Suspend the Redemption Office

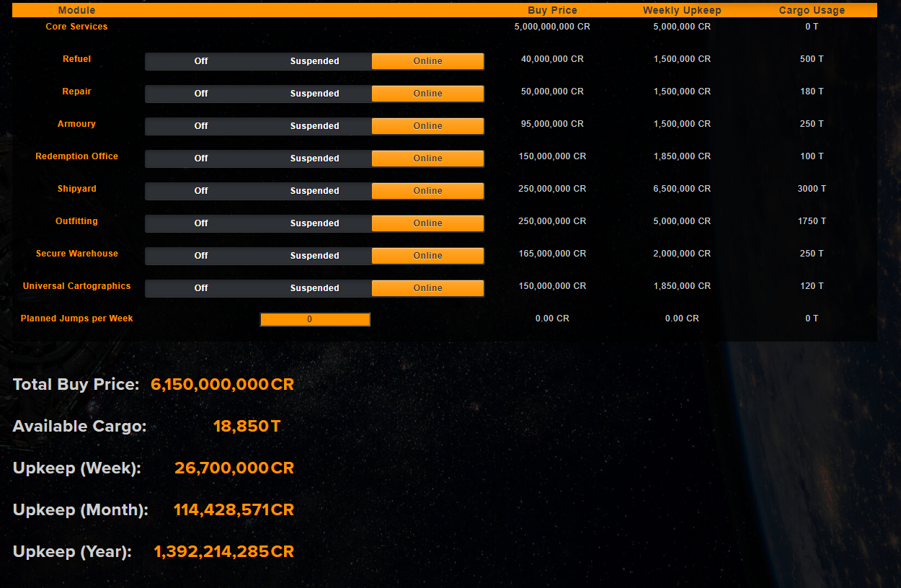click(x=314, y=159)
